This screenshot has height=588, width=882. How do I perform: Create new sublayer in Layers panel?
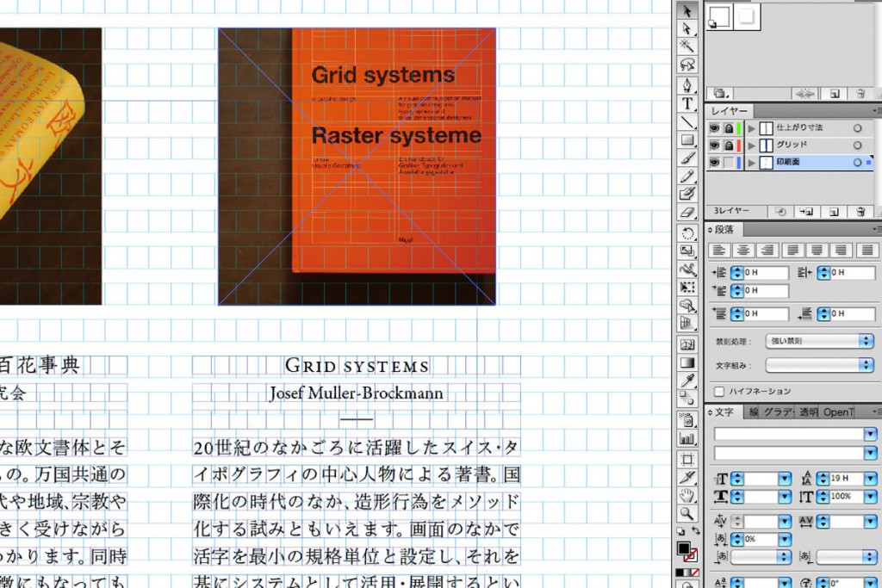click(x=806, y=212)
